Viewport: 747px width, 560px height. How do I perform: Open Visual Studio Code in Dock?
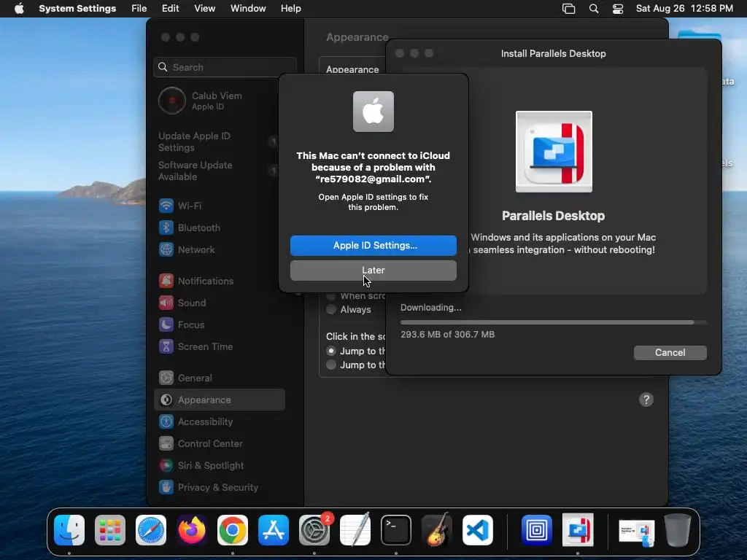tap(477, 530)
